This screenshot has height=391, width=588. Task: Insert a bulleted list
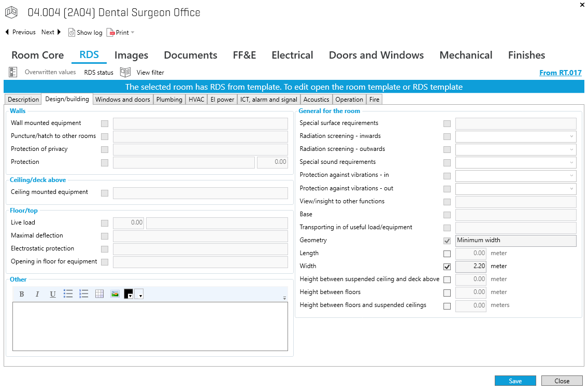click(x=68, y=294)
